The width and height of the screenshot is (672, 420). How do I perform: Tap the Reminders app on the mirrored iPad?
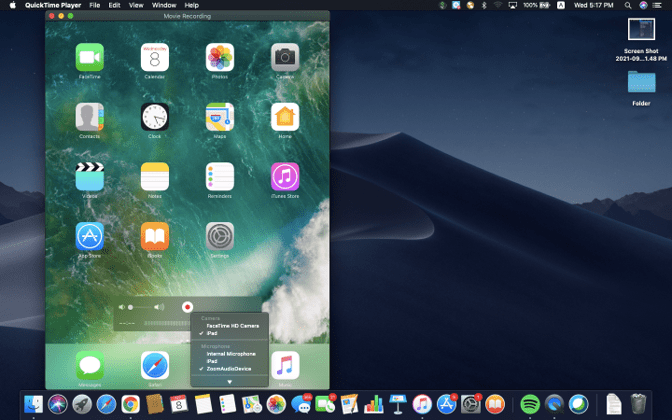[x=220, y=176]
